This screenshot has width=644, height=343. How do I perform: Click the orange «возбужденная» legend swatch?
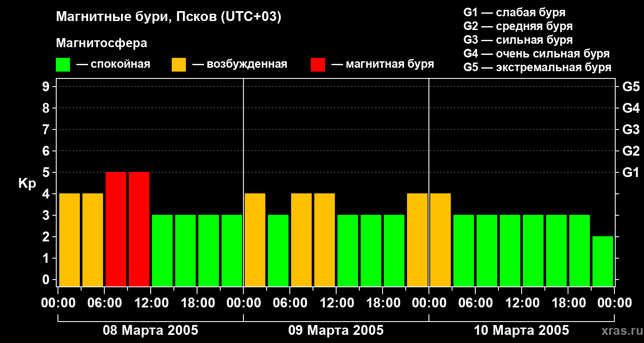(x=179, y=65)
